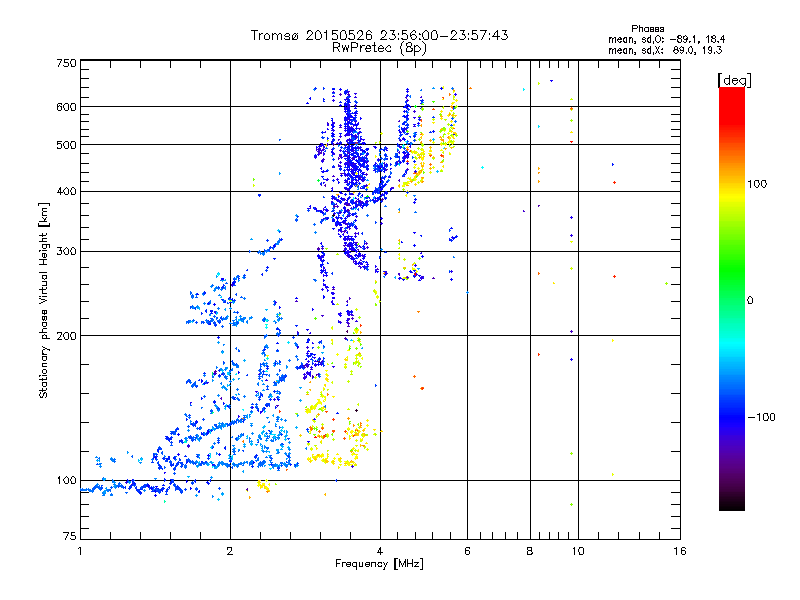
Task: Click the y-axis tick label '100'
Action: (66, 480)
